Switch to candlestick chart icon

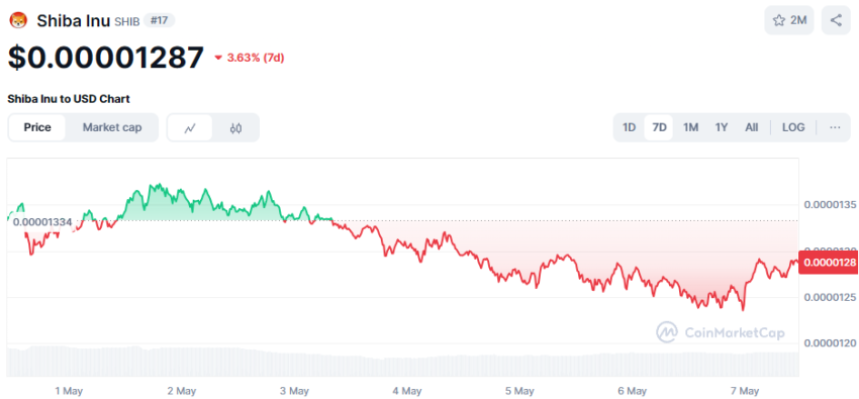[236, 128]
